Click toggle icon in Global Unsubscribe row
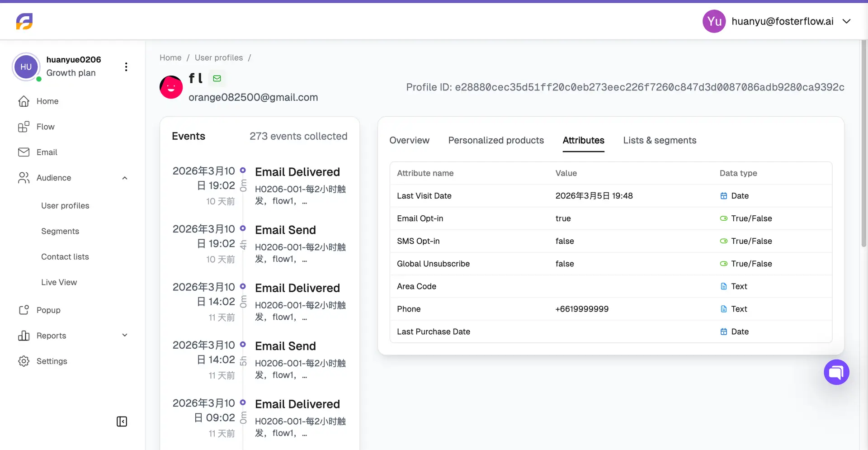868x450 pixels. tap(724, 264)
